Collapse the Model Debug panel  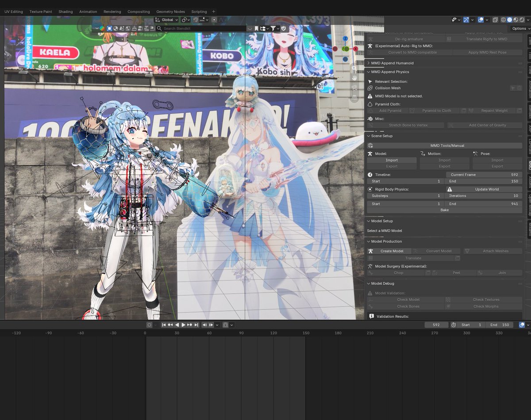382,283
